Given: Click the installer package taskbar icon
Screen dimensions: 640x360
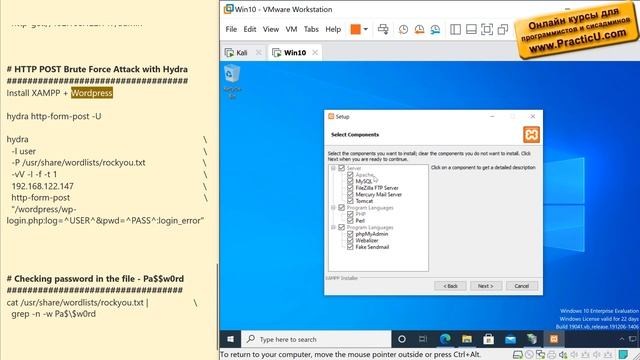Looking at the screenshot, I should click(x=532, y=339).
